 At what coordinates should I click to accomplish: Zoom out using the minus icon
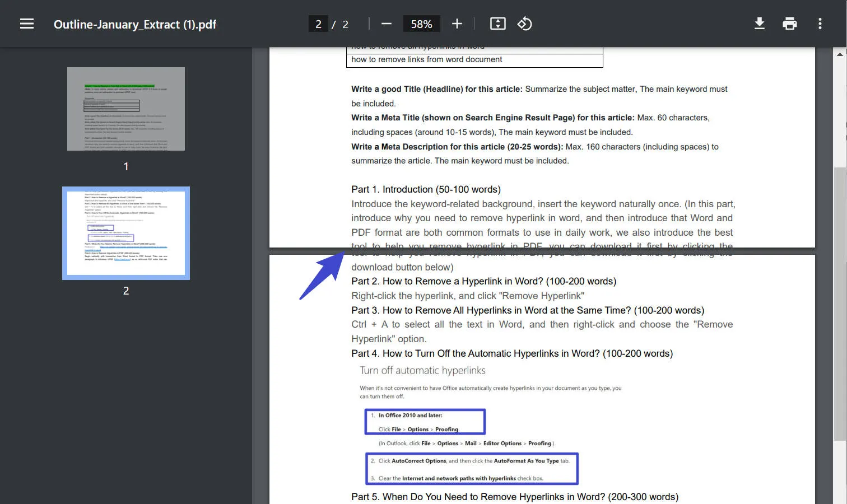click(386, 24)
